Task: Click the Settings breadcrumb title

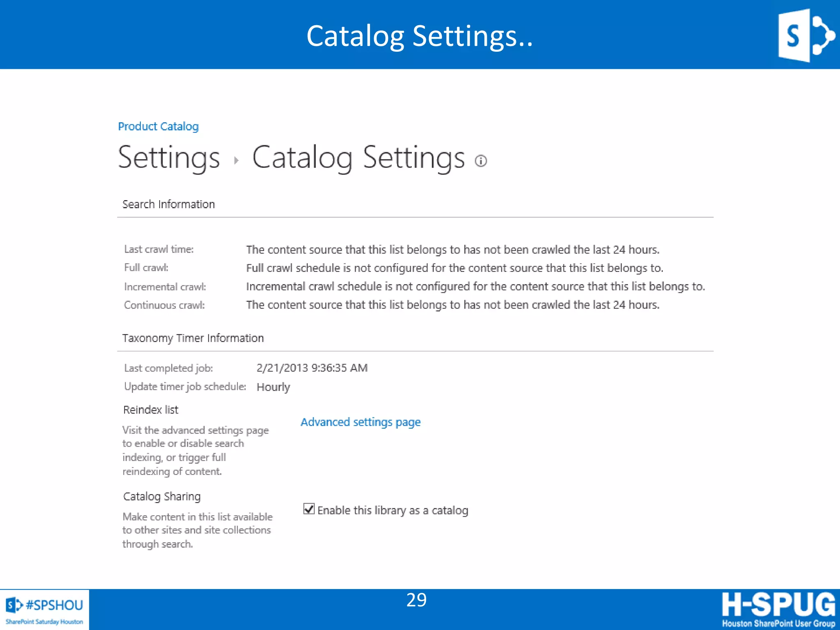Action: point(169,158)
